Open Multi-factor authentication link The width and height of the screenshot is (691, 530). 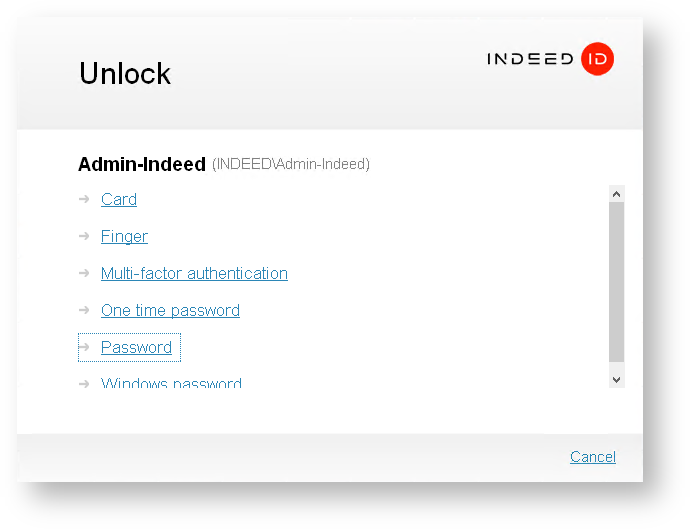194,273
